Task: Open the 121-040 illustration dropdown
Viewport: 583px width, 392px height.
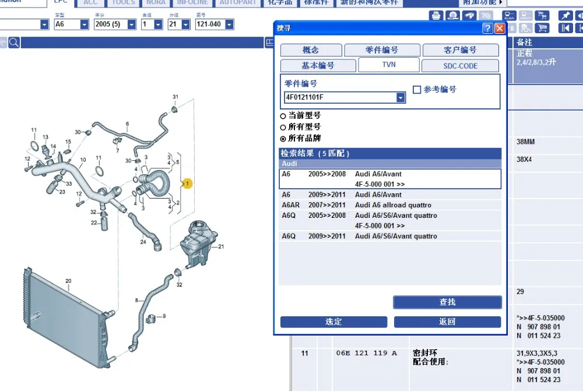Action: click(229, 24)
